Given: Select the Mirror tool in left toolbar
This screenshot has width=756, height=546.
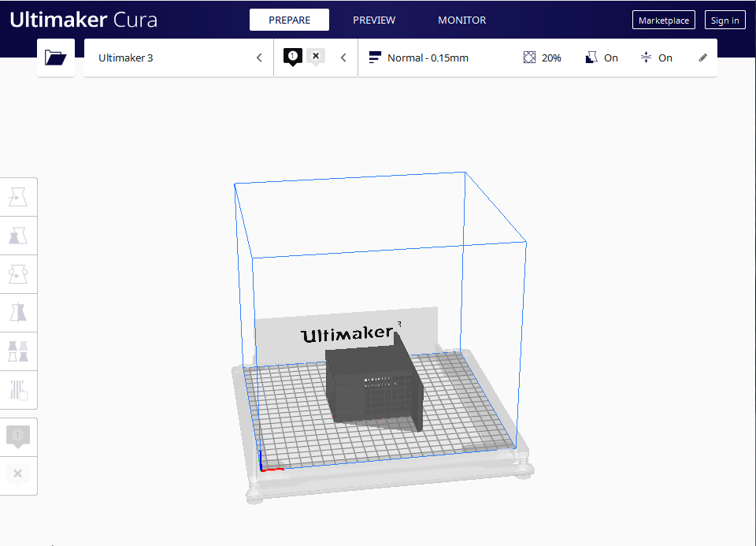Looking at the screenshot, I should [x=18, y=313].
